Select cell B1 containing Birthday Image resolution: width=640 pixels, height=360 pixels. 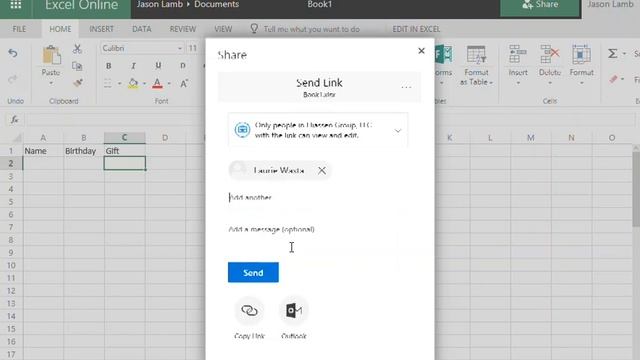pyautogui.click(x=84, y=151)
